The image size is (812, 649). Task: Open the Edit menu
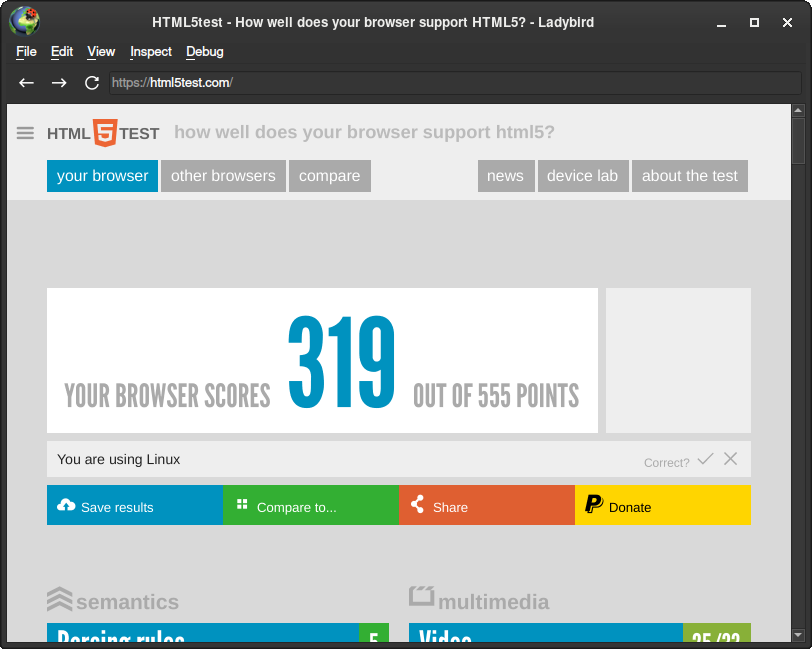click(62, 52)
